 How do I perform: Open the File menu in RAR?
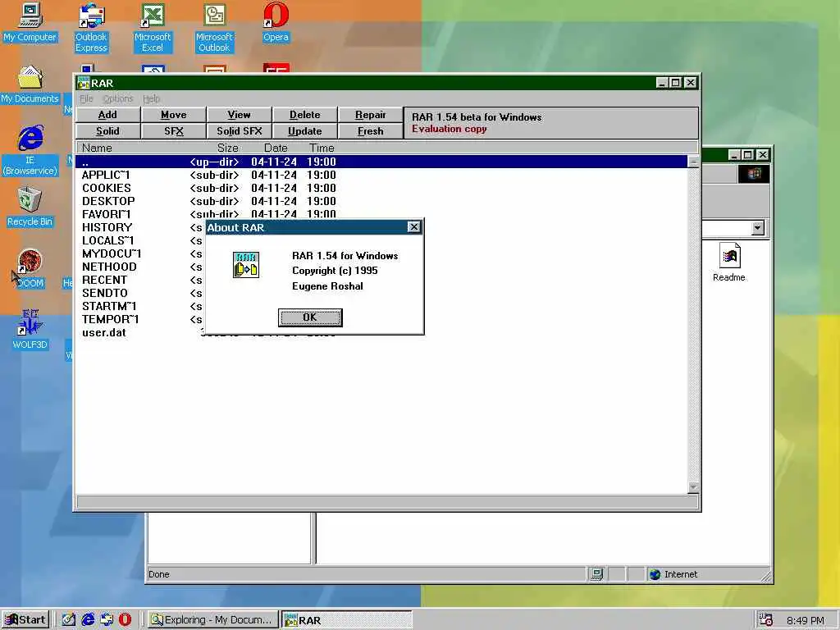click(x=86, y=98)
